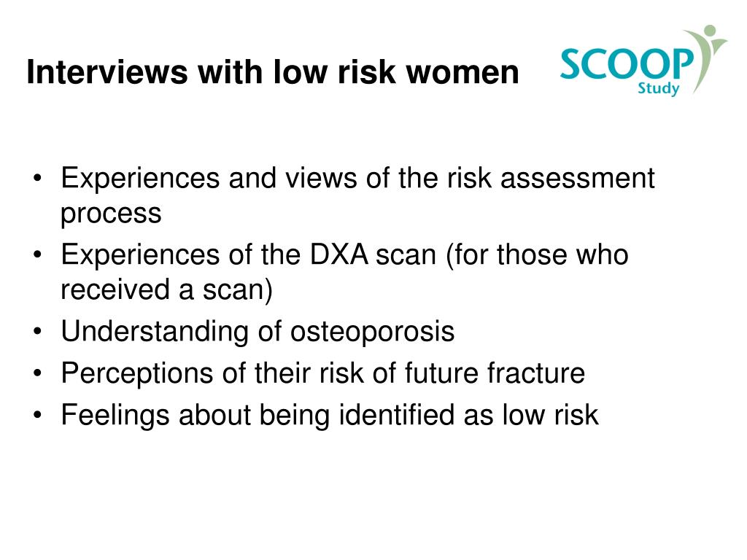Click the bullet before Perceptions of their risk
Viewport: 747px width, 560px height.
point(38,373)
